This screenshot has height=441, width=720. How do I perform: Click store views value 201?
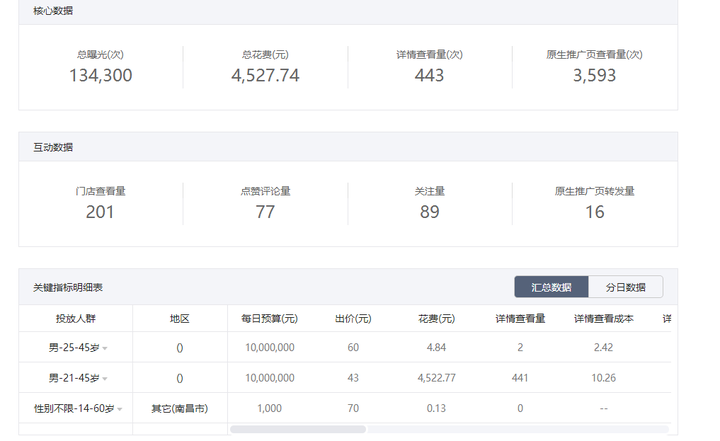click(x=100, y=212)
